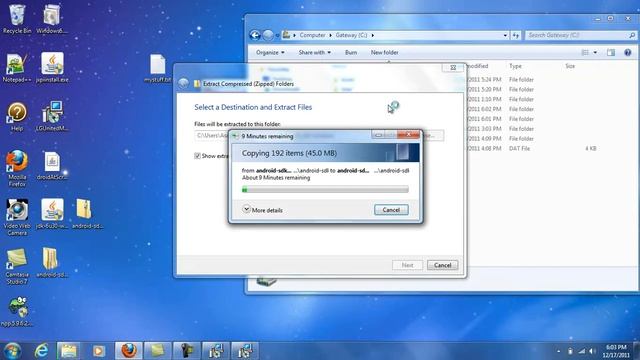Image resolution: width=640 pixels, height=360 pixels.
Task: Select the jxpiinstall.exe desktop icon
Action: coord(52,68)
